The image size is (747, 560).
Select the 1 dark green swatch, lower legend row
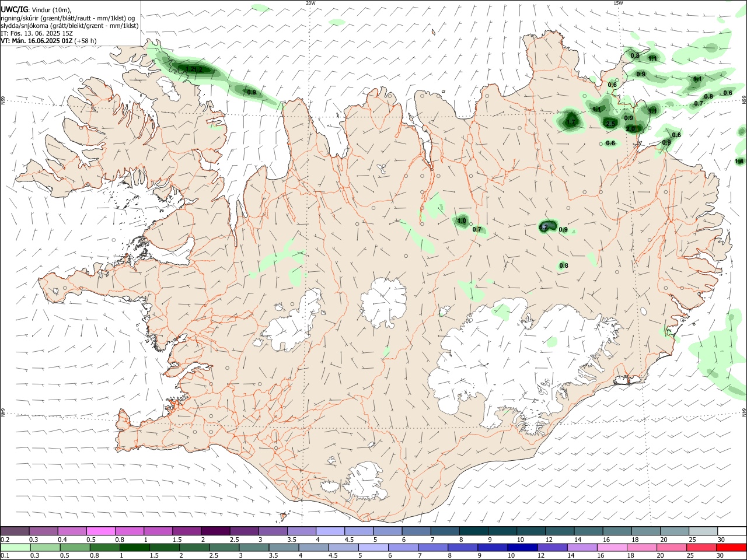pos(134,547)
